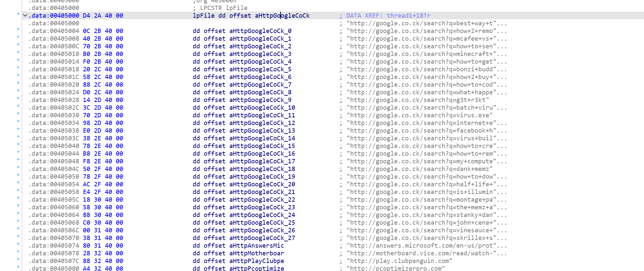Click the address .data:00405030
Screen dimensions: 644x271
(x=54, y=115)
